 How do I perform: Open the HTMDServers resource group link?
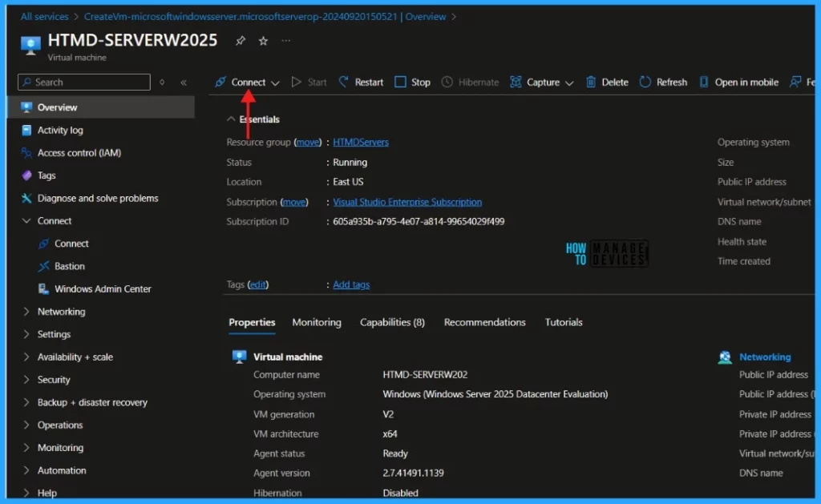pos(361,142)
